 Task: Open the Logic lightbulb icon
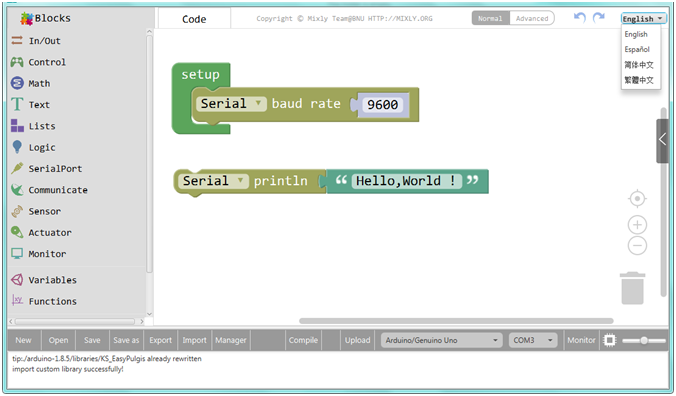[x=17, y=147]
